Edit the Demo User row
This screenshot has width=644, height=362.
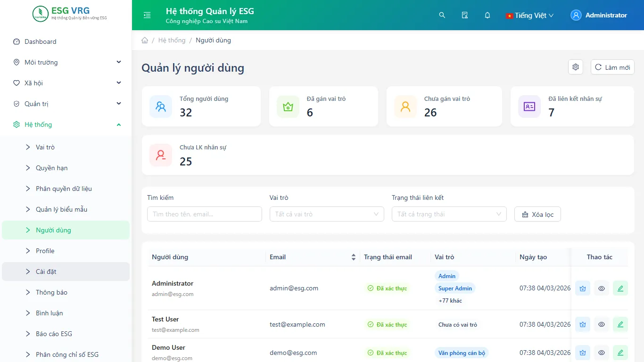click(x=620, y=353)
